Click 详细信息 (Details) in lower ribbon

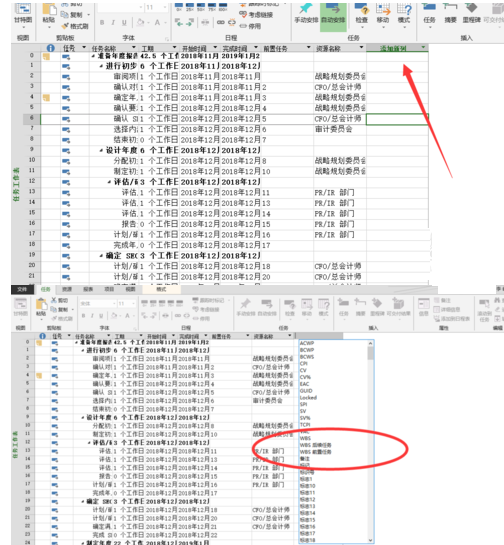coord(448,309)
